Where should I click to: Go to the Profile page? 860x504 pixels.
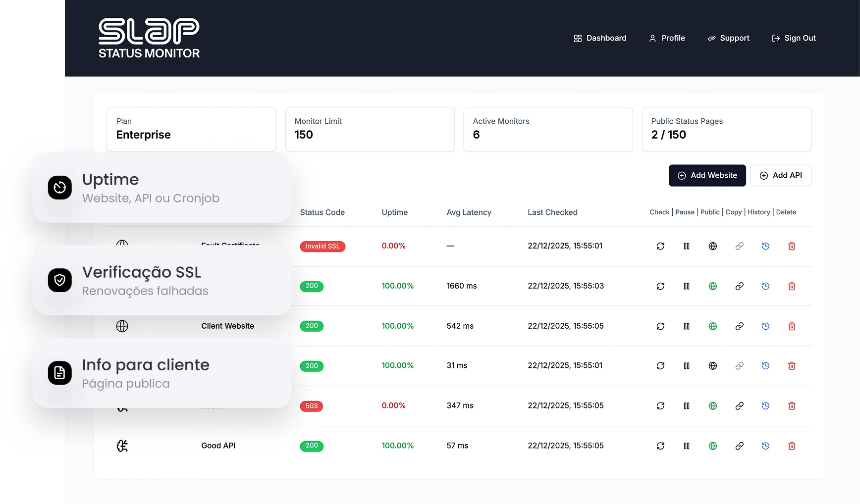tap(667, 38)
